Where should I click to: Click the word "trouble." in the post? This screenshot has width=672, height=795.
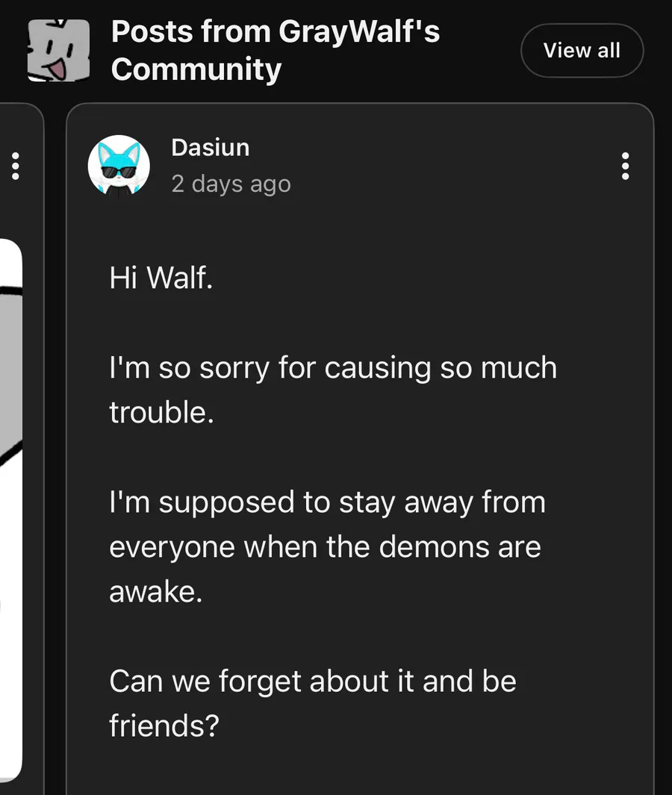pos(161,413)
